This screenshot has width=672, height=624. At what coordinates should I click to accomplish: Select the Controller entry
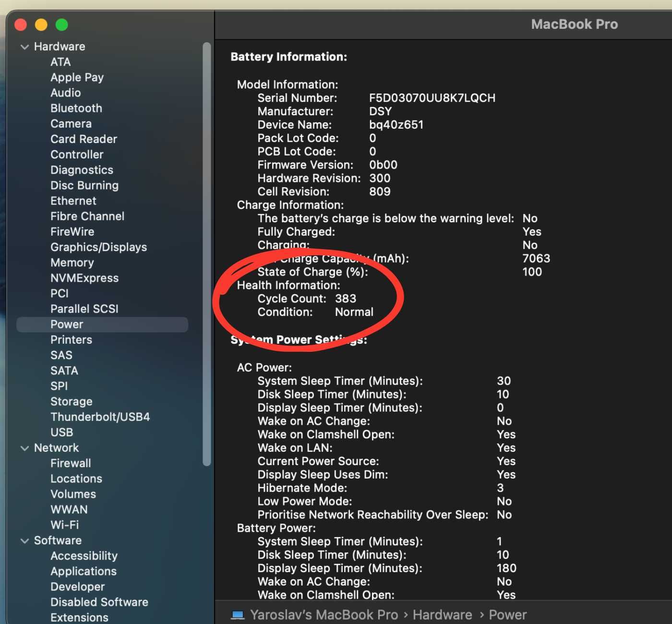(x=77, y=155)
